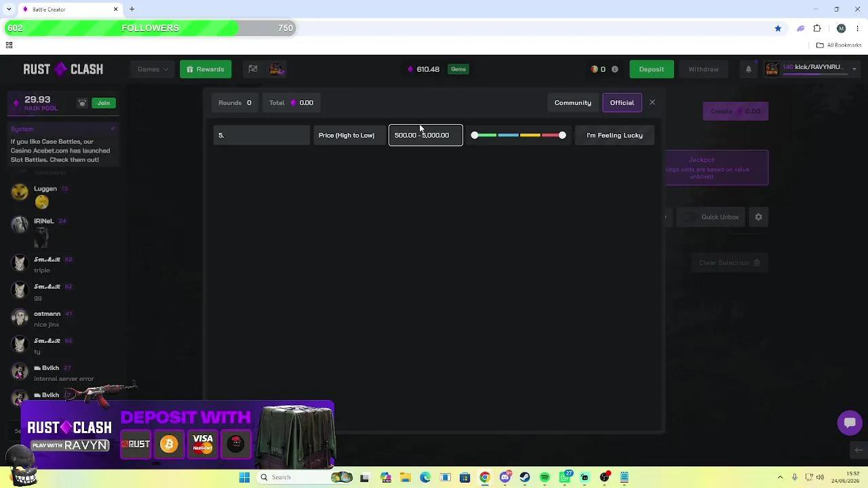Open Steam from taskbar
The width and height of the screenshot is (868, 488).
(x=524, y=477)
